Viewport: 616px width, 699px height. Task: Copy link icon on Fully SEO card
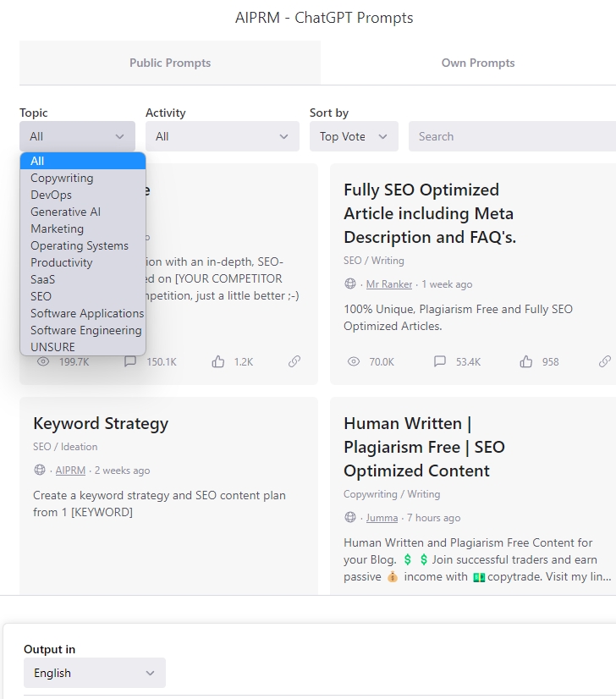[604, 361]
